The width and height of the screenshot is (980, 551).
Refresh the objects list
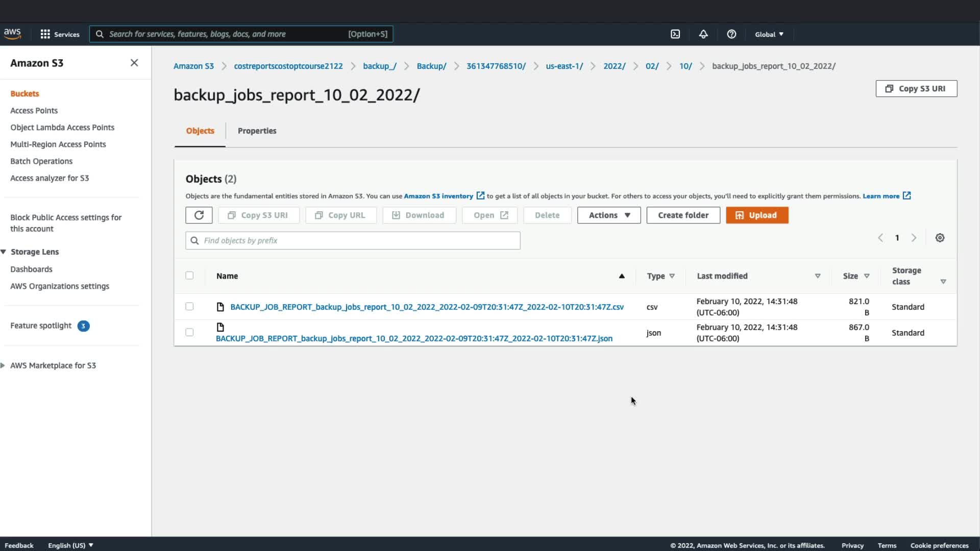199,215
